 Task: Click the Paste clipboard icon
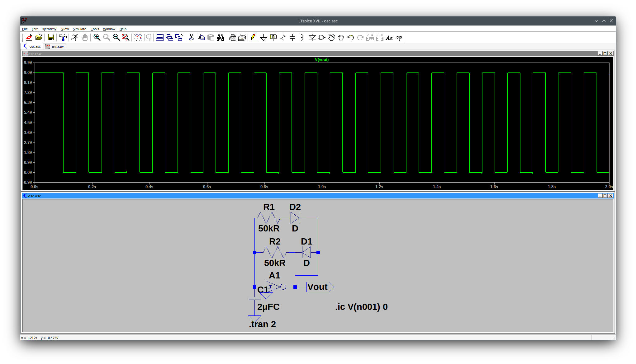tap(211, 38)
